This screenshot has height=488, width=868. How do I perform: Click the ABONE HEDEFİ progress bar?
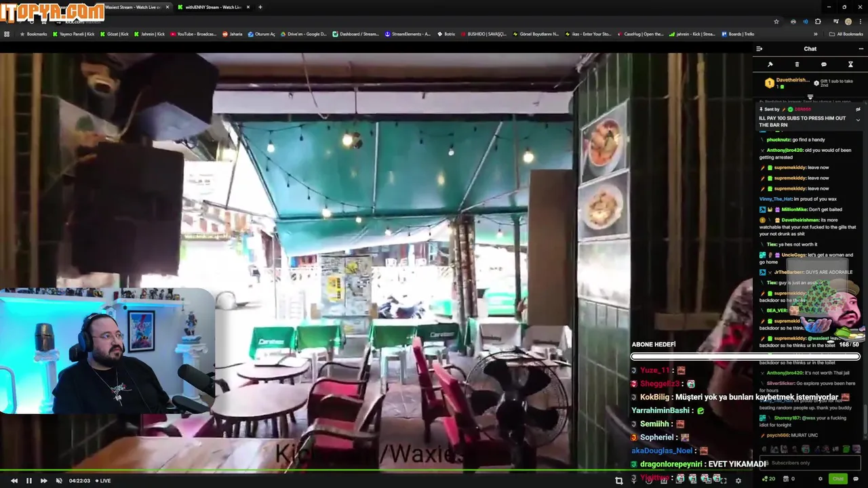[745, 357]
